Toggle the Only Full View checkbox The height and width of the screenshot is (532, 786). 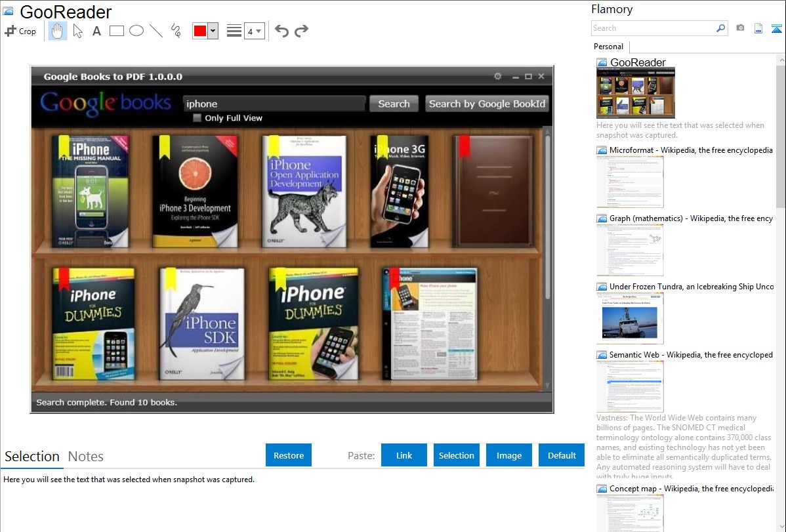pos(197,118)
